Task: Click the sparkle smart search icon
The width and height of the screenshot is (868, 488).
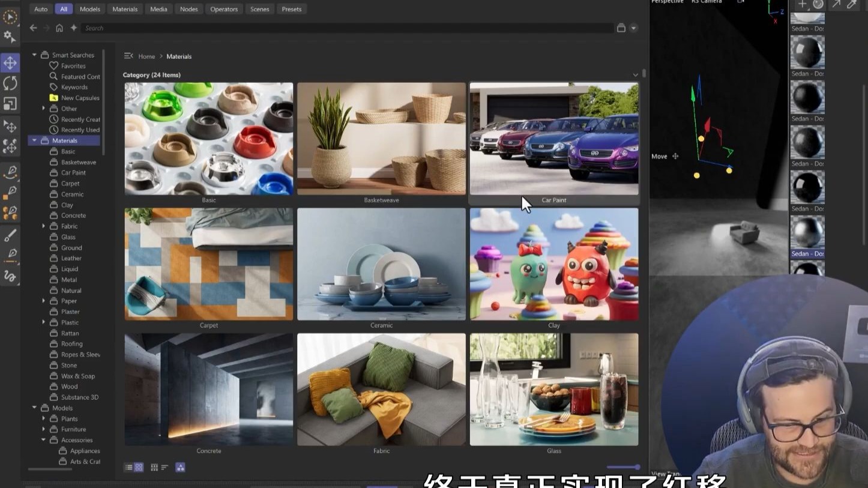Action: [74, 28]
